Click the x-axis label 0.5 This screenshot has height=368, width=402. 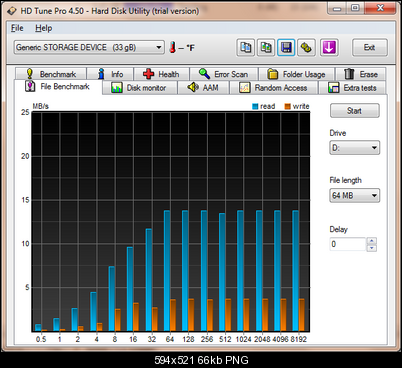[41, 339]
